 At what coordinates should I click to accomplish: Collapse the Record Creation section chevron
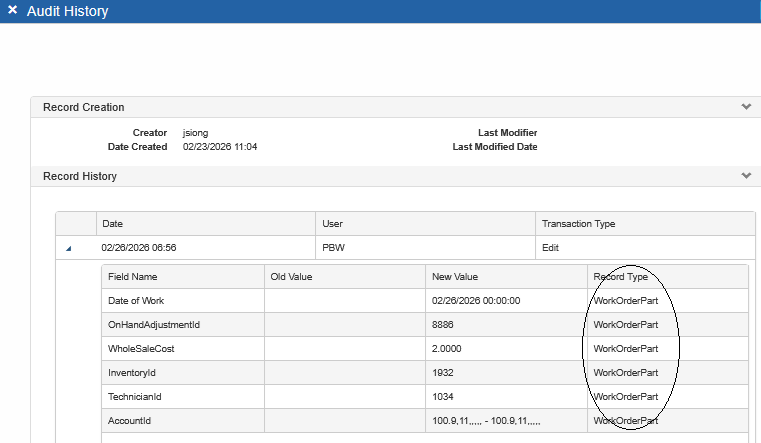(x=745, y=106)
